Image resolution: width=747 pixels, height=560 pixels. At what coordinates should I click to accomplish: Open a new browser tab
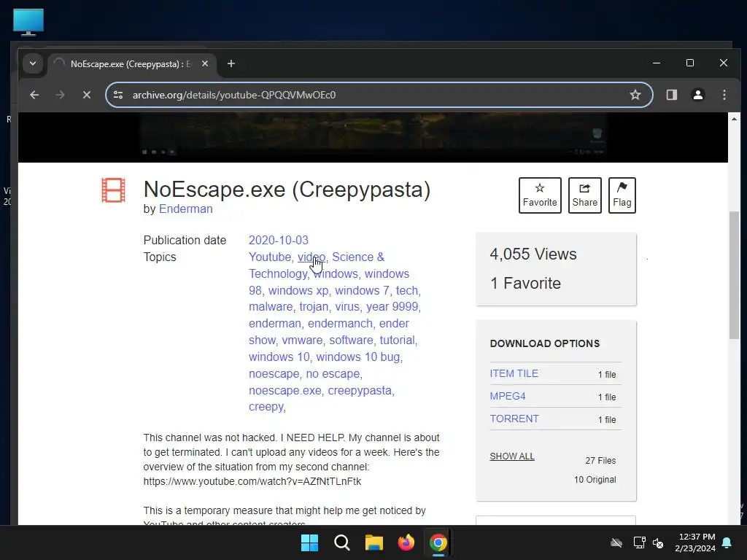(x=231, y=64)
